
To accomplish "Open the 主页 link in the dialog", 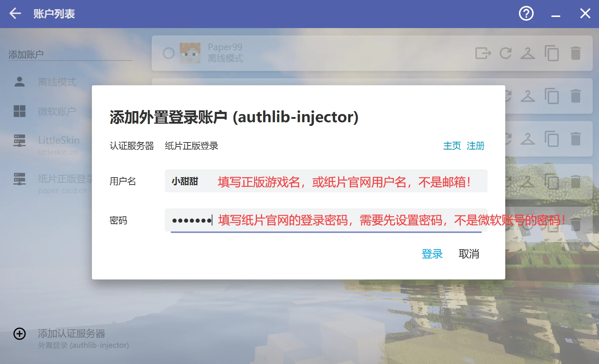I will (x=452, y=146).
